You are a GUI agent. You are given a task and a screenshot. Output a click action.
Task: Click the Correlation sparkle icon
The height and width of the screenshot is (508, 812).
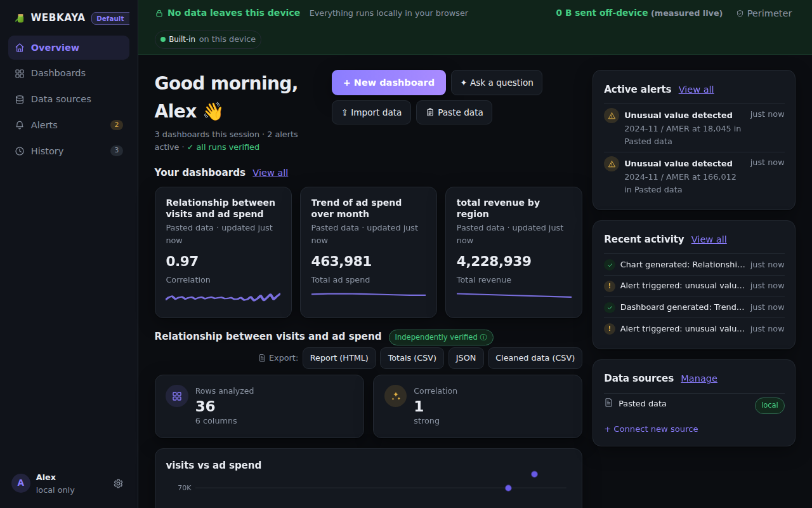pyautogui.click(x=396, y=396)
